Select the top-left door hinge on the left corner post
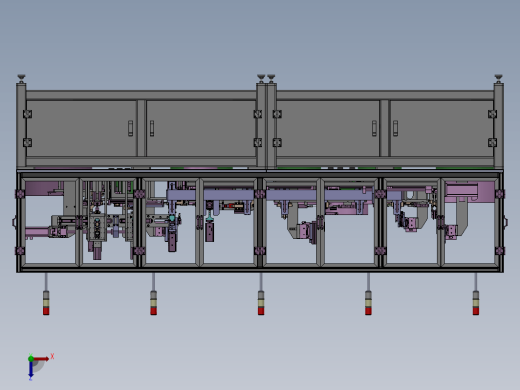This screenshot has height=390, width=520. coord(27,114)
